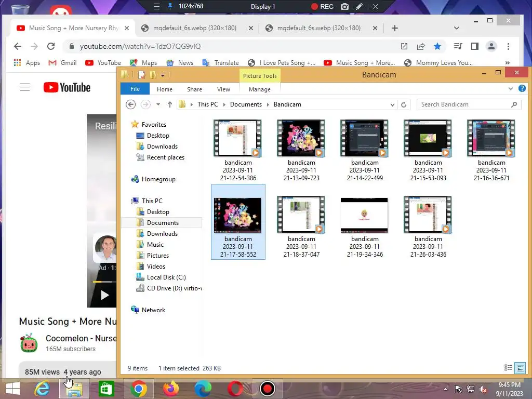Click the Gmail bookmark
The width and height of the screenshot is (532, 399).
(63, 63)
